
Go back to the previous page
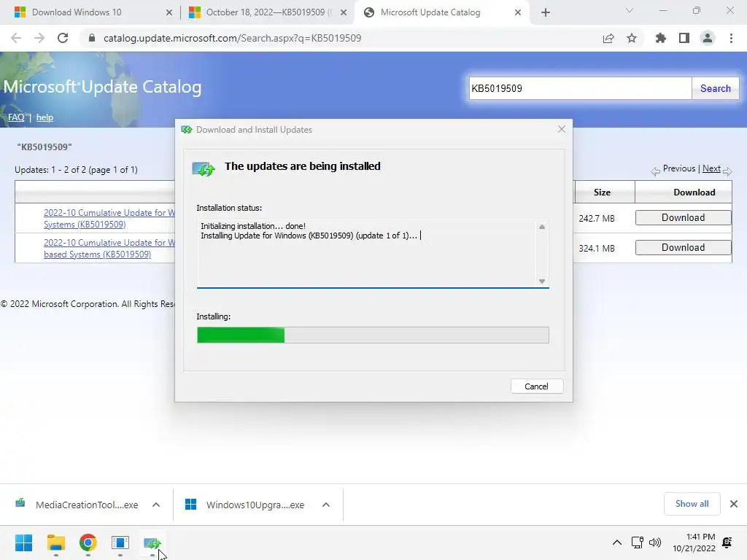pos(16,38)
